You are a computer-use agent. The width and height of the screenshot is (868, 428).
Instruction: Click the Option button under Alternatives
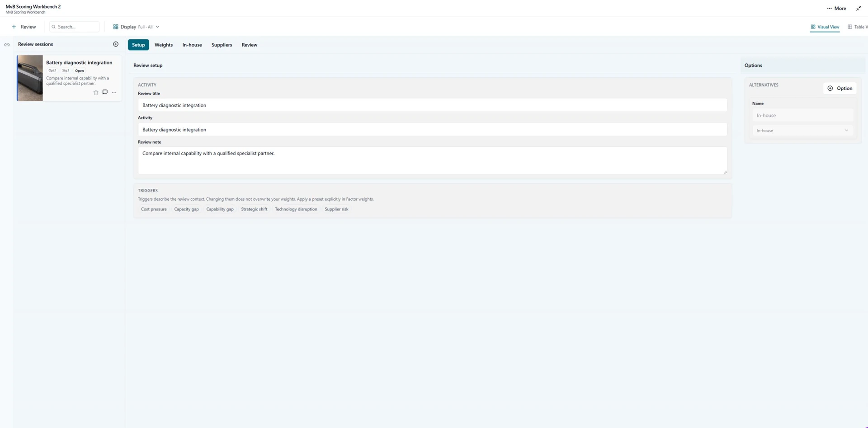[840, 88]
